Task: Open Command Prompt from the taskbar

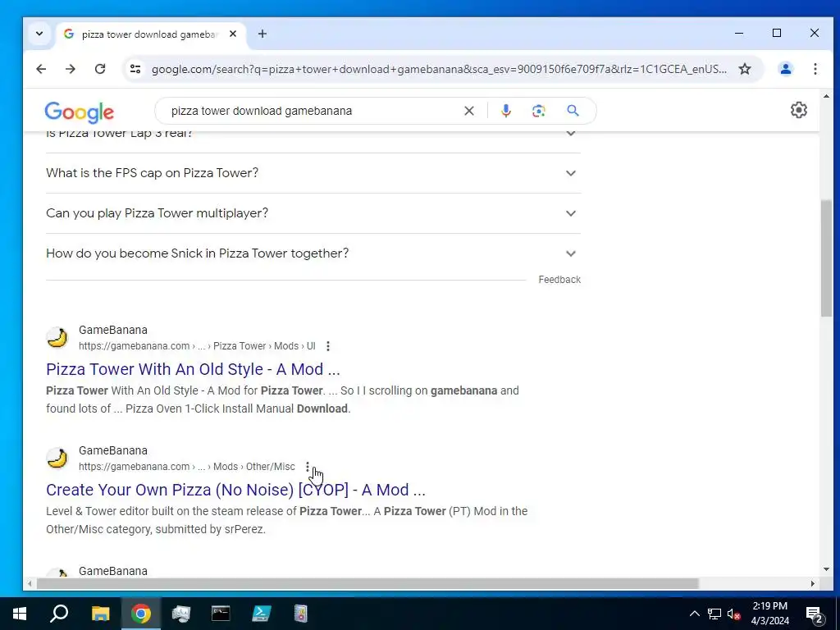Action: coord(221,614)
